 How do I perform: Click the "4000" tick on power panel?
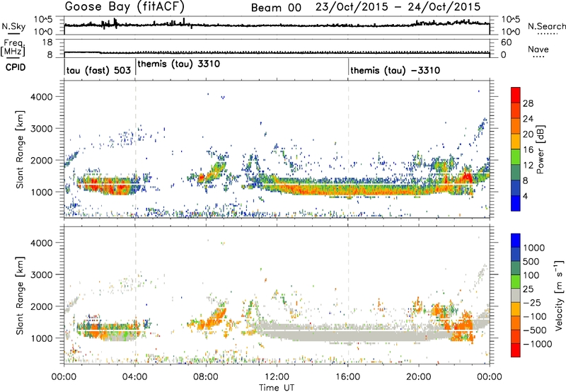(x=41, y=97)
